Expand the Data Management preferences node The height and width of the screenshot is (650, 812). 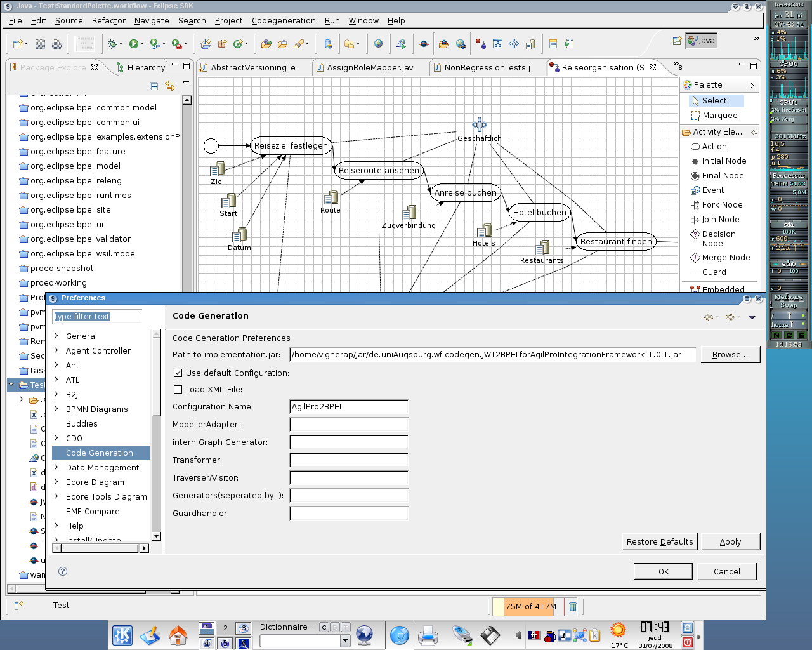[56, 467]
